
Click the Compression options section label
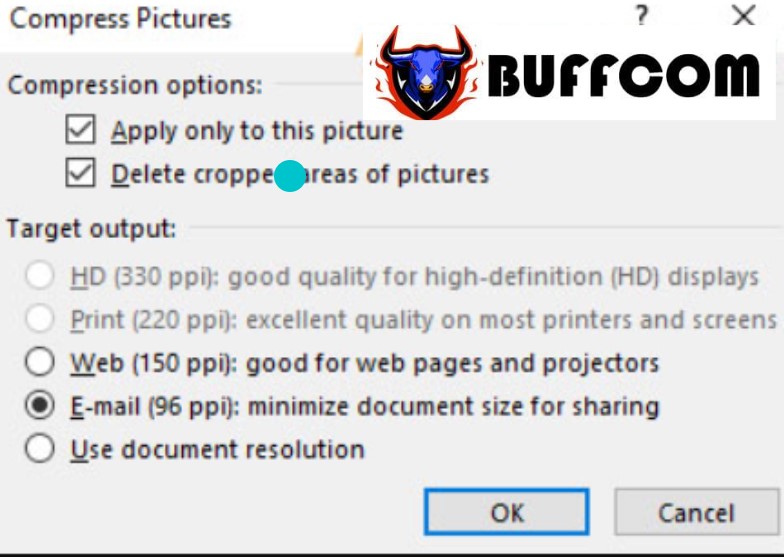point(135,85)
